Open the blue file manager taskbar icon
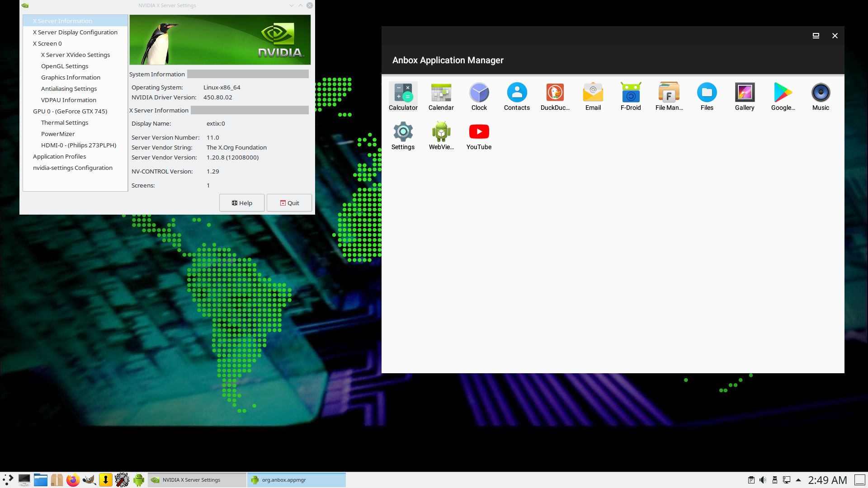This screenshot has height=488, width=868. 40,480
